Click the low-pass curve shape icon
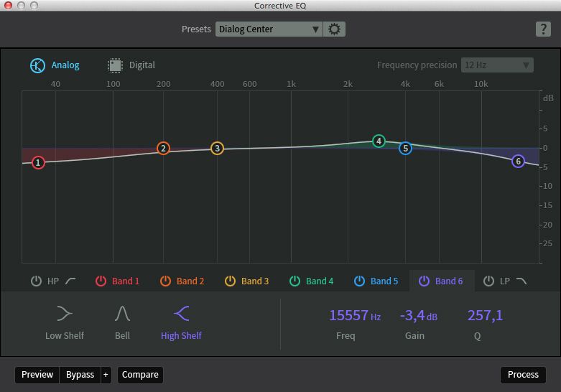This screenshot has height=392, width=561. (521, 281)
